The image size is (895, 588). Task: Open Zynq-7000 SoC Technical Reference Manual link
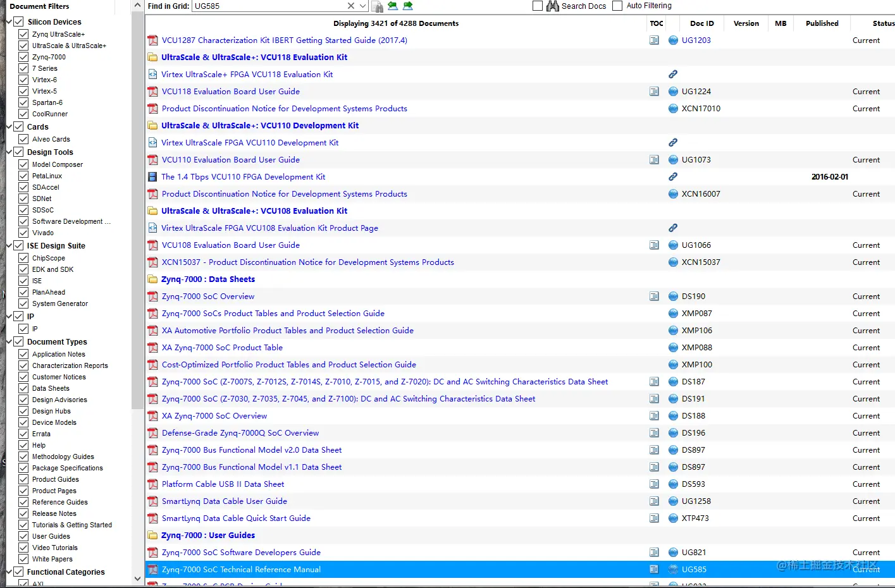click(241, 570)
